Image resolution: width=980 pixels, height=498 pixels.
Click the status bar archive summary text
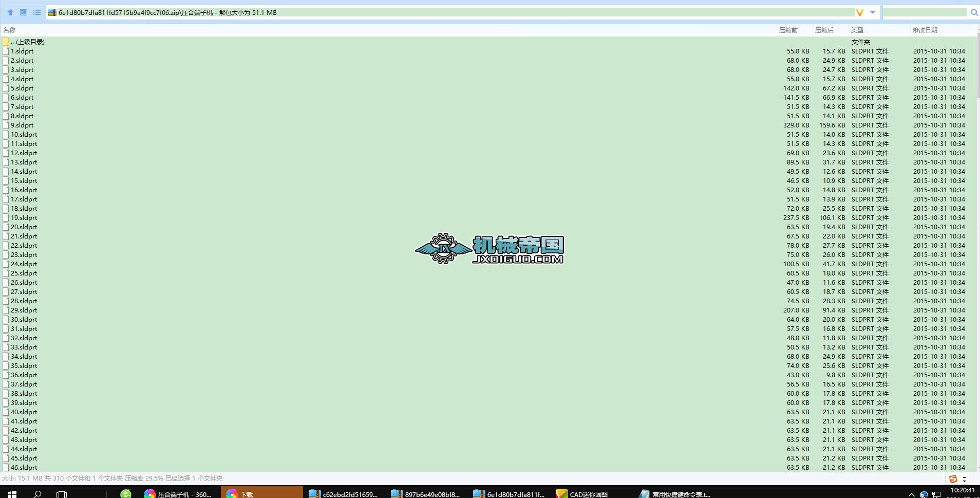click(x=112, y=478)
